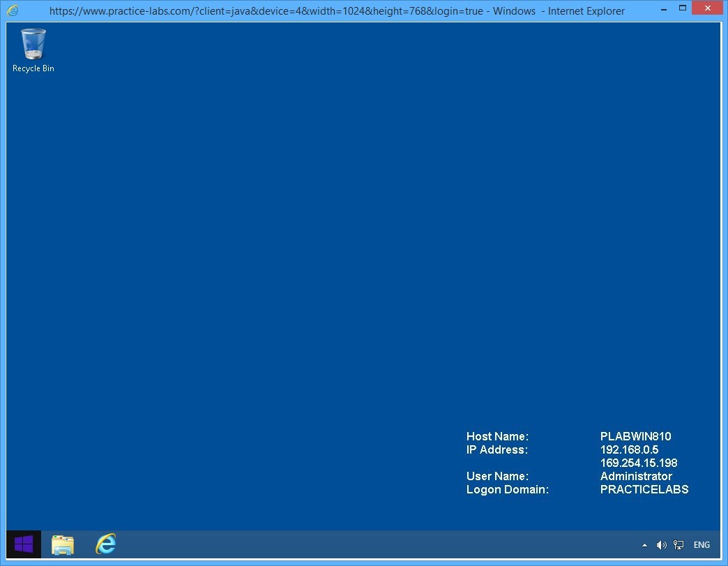This screenshot has width=728, height=566.
Task: Launch File Explorer from the taskbar
Action: pos(63,544)
